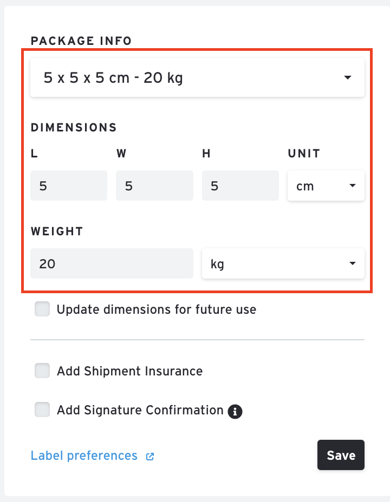This screenshot has height=502, width=390.
Task: Save the package settings
Action: coord(341,455)
